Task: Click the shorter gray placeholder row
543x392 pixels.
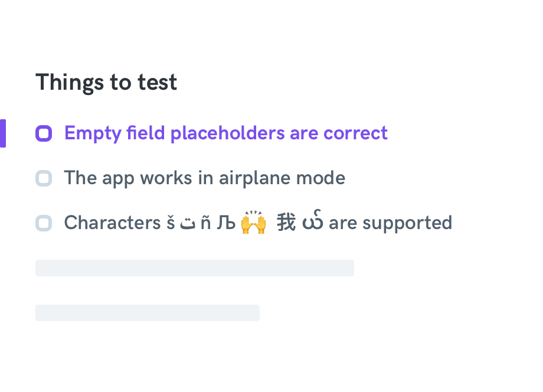Action: coord(148,313)
